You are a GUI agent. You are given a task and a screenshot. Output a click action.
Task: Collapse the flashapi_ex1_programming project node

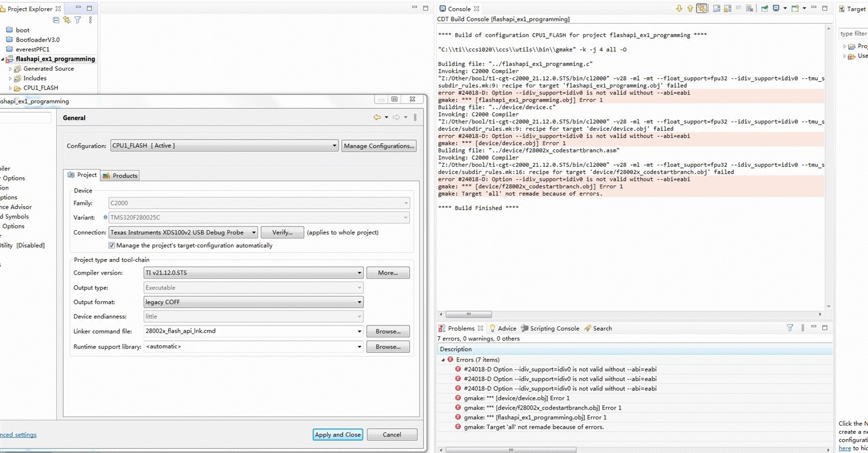tap(3, 59)
